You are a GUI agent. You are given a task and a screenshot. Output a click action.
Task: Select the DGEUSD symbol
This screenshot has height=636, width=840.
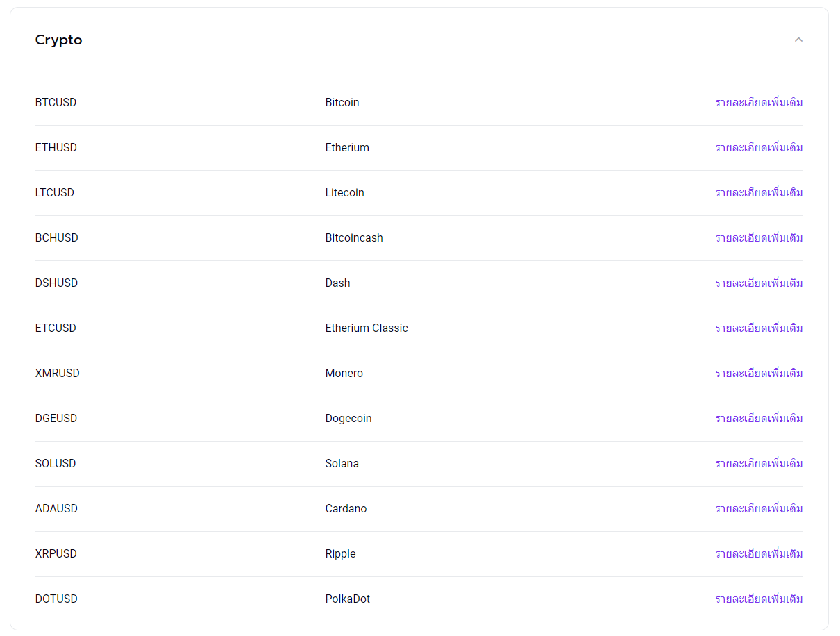(56, 419)
